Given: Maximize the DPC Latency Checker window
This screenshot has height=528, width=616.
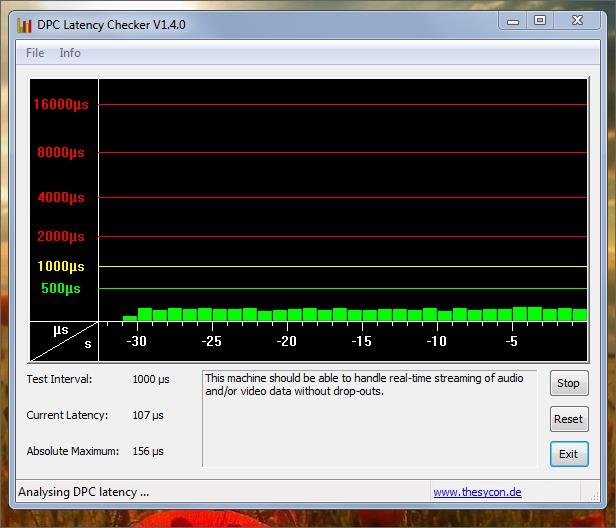Looking at the screenshot, I should [540, 21].
